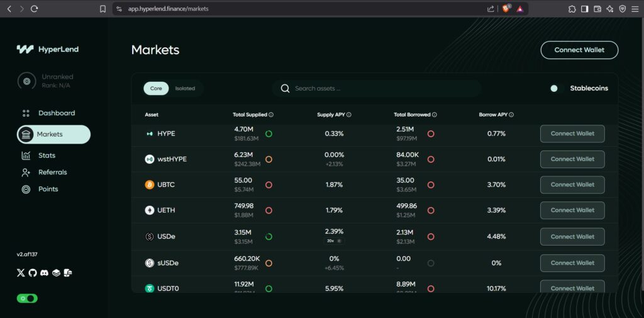Screen dimensions: 644x318
Task: Reload the page
Action: pos(35,9)
